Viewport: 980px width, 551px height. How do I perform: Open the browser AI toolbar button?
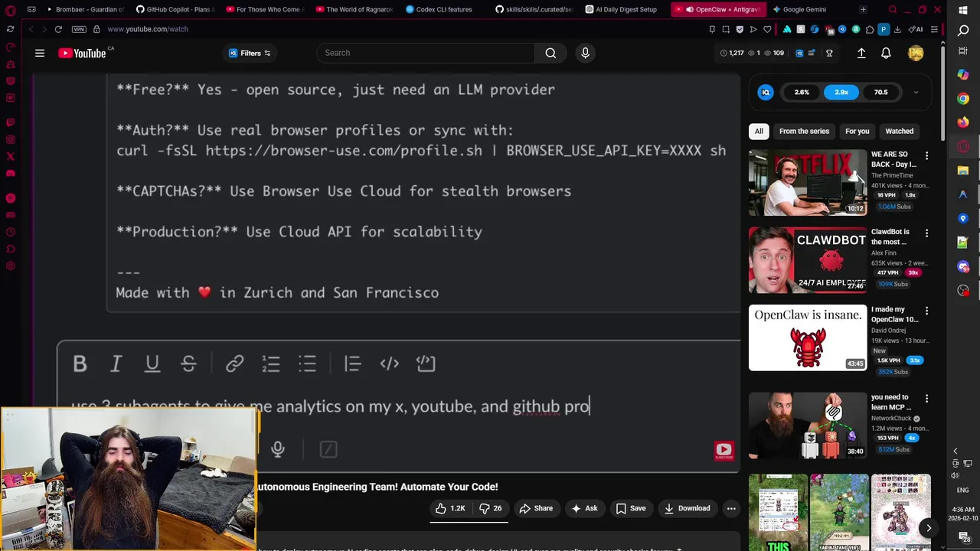916,29
